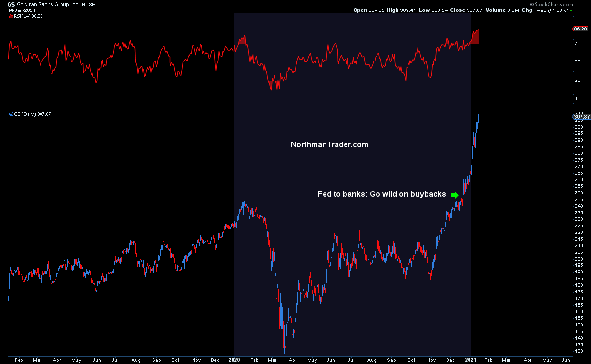Click the Goldman Sachs Group, Inc. title
Image resolution: width=591 pixels, height=364 pixels.
coord(48,4)
